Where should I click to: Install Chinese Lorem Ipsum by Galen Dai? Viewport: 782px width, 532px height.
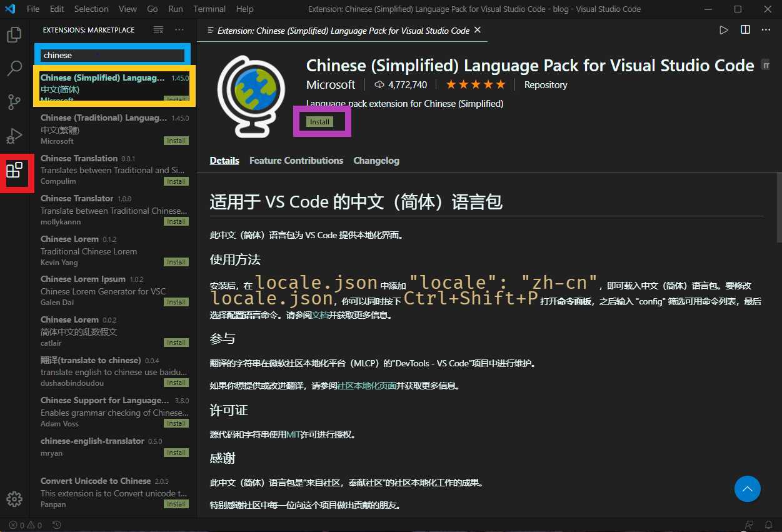pyautogui.click(x=176, y=302)
